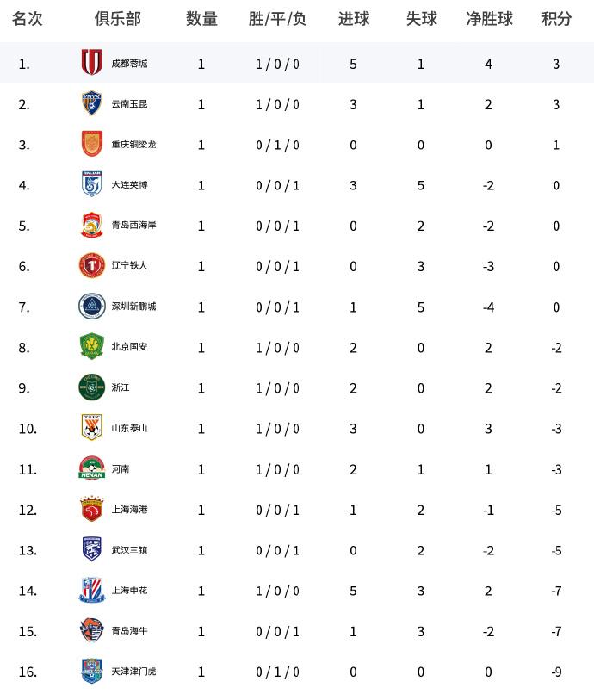Open the 武汉三镇 club name link

(129, 549)
